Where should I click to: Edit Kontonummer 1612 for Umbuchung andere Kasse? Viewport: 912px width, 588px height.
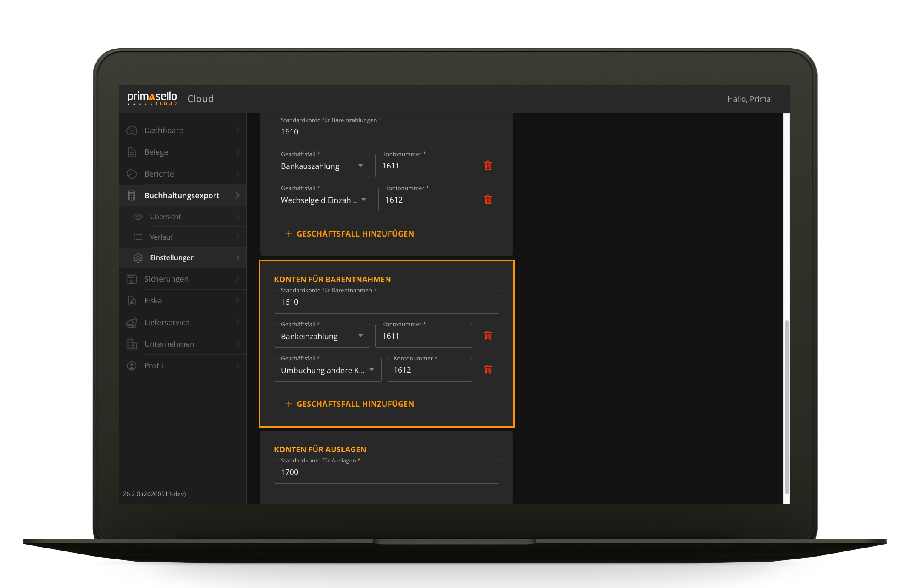click(429, 370)
